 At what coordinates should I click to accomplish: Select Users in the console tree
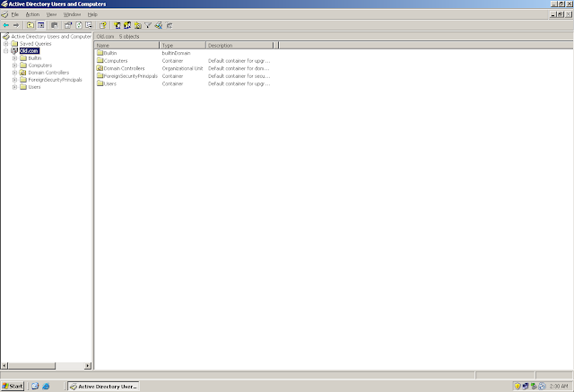[34, 87]
